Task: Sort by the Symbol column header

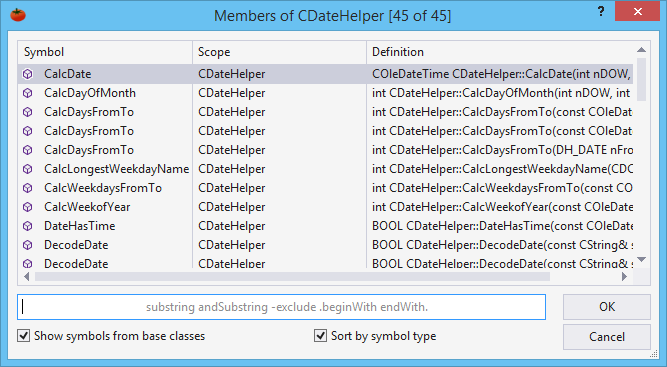Action: click(105, 52)
